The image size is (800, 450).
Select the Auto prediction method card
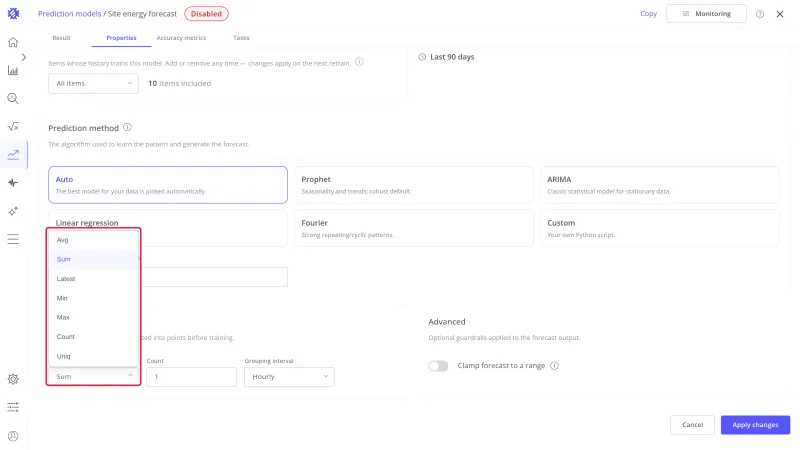coord(168,185)
